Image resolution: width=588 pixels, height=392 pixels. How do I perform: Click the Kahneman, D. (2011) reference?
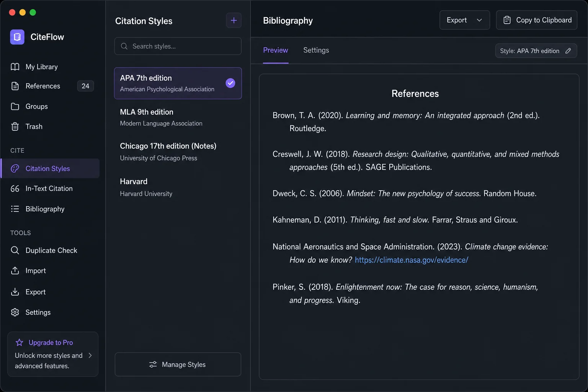click(395, 220)
